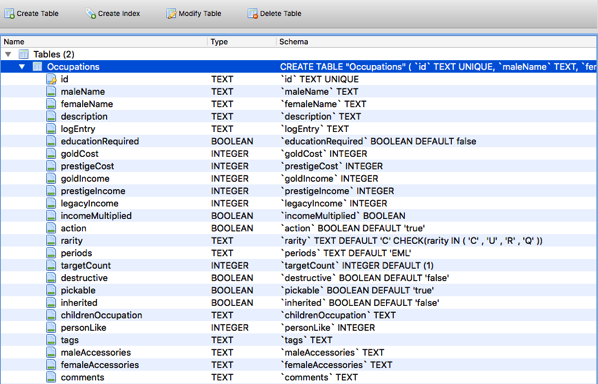Click the `targetCount` INTEGER DEFAULT (1) schema cell
The image size is (598, 384).
coord(357,265)
